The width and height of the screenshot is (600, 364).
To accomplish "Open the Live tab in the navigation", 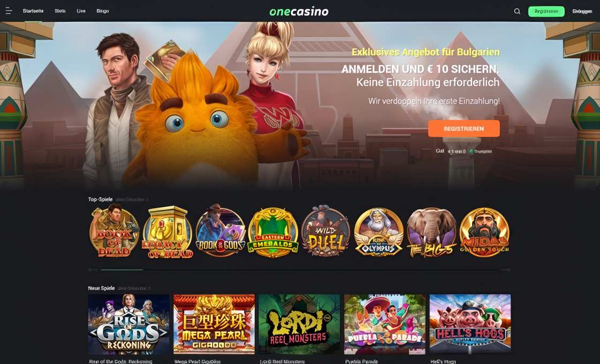I will click(81, 11).
